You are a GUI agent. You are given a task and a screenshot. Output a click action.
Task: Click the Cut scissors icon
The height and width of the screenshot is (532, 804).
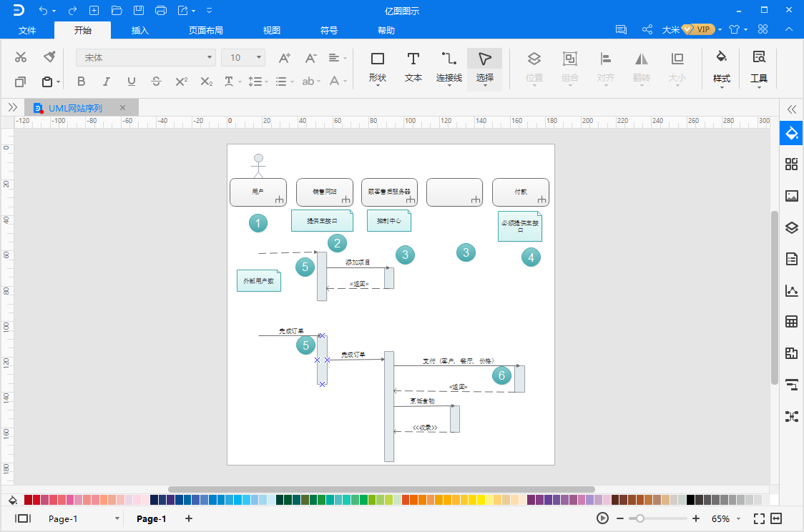click(21, 57)
